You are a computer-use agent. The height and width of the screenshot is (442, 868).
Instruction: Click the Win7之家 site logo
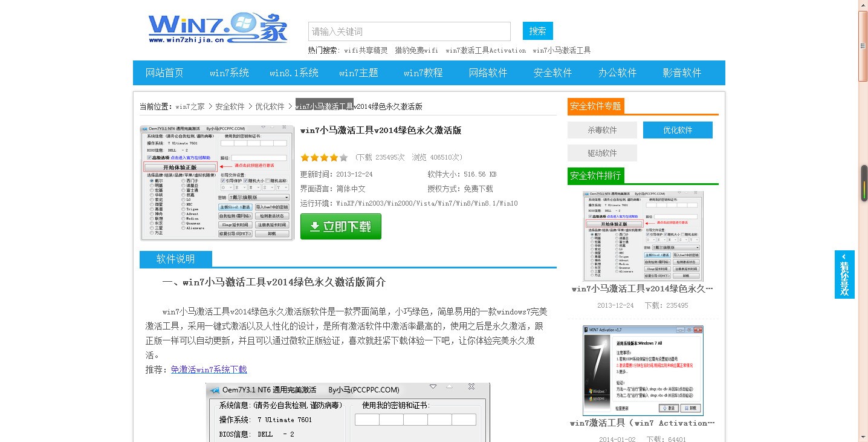[x=218, y=28]
